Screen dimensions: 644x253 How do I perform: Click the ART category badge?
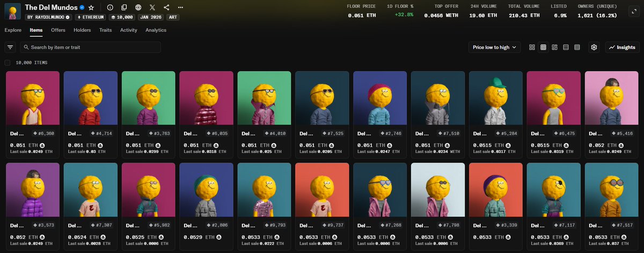174,17
